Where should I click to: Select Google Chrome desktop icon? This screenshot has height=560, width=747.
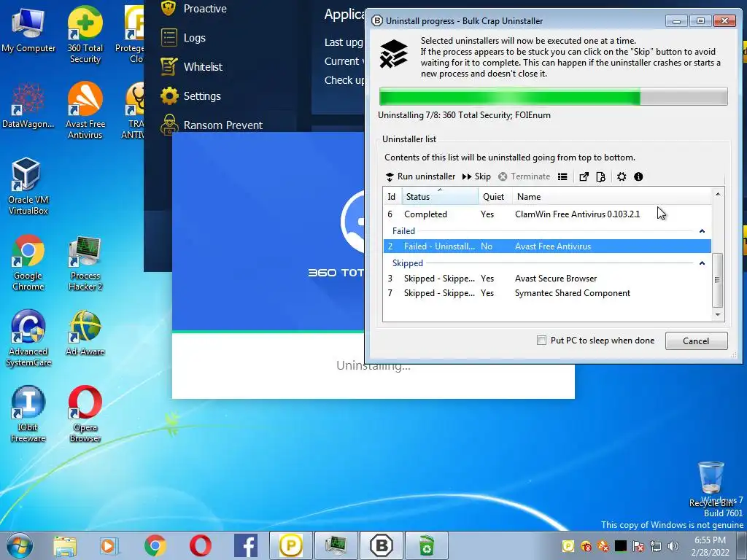[x=28, y=262]
